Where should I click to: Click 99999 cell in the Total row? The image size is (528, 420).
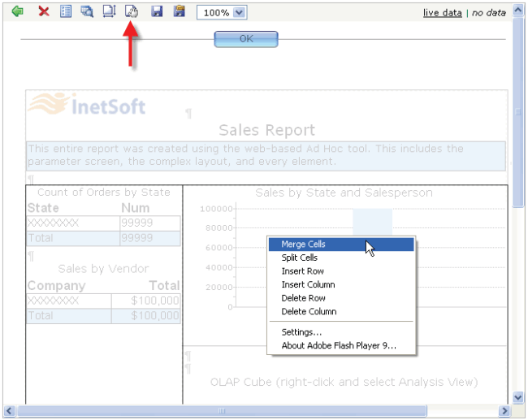[x=149, y=238]
